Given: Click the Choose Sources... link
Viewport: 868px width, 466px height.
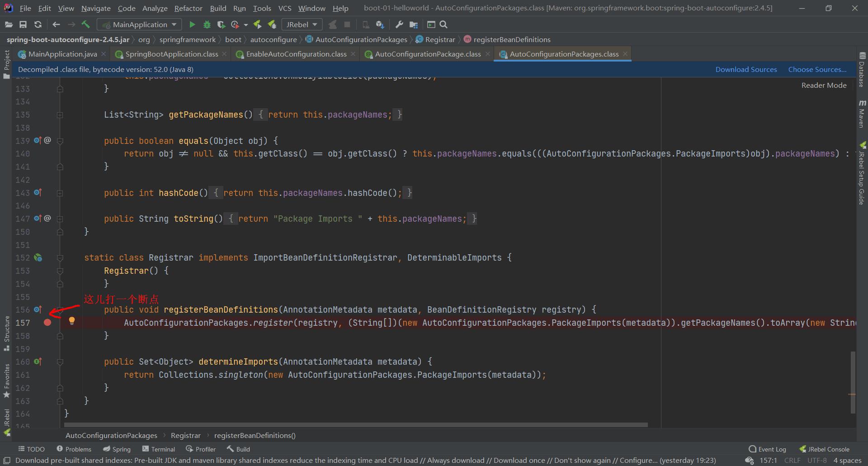Looking at the screenshot, I should (817, 69).
